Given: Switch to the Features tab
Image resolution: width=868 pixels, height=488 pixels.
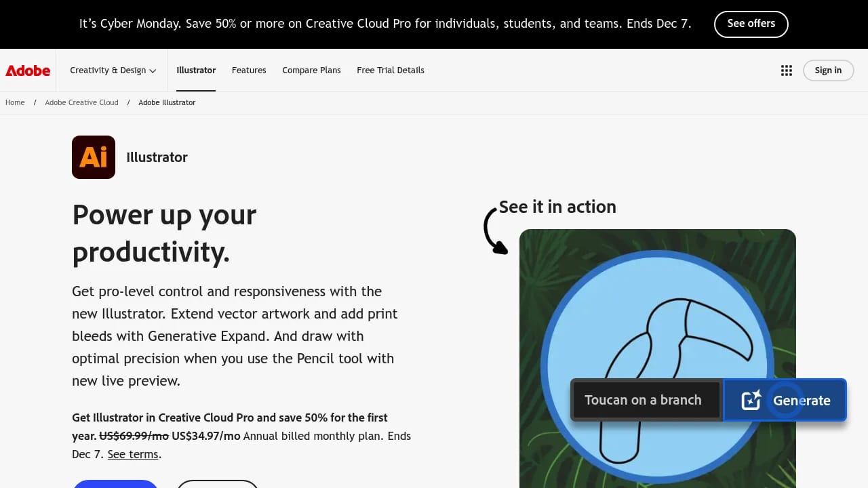Looking at the screenshot, I should pos(249,70).
